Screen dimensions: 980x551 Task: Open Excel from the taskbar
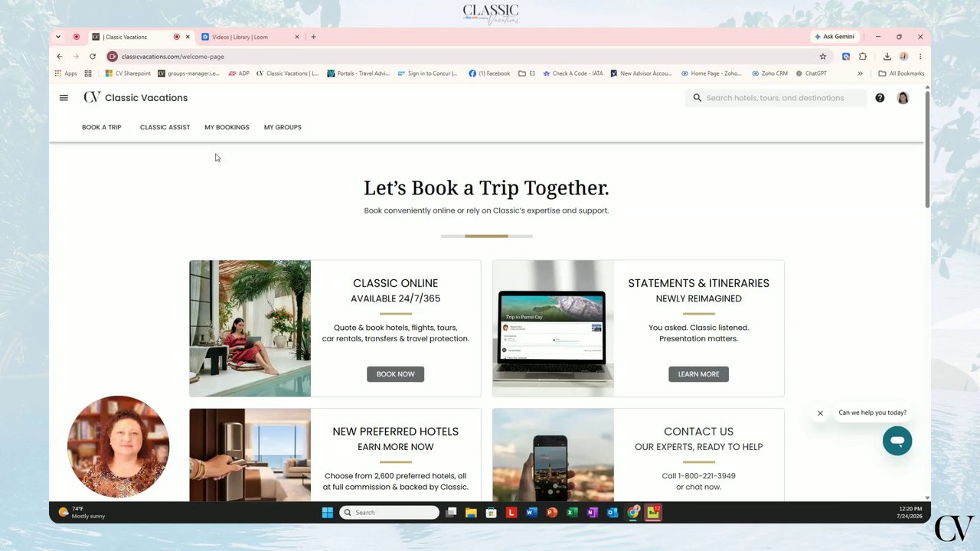(572, 513)
